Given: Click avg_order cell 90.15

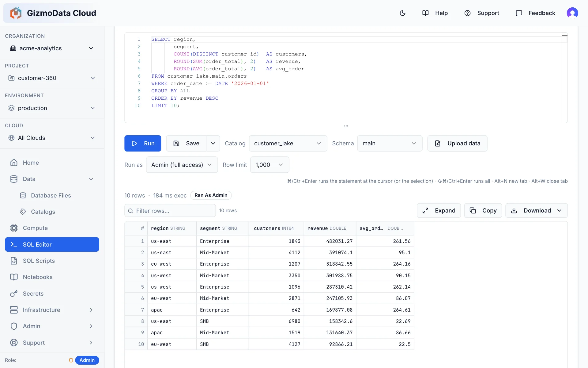Looking at the screenshot, I should coord(385,275).
